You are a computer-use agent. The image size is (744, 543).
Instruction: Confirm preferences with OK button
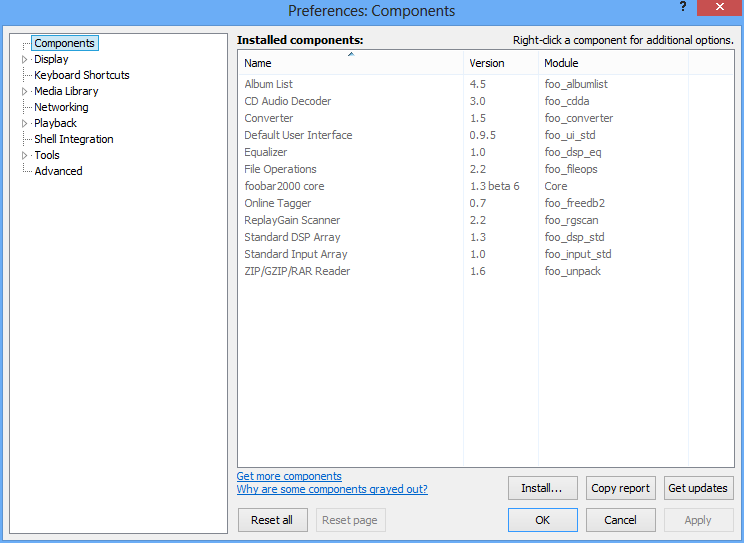click(543, 520)
